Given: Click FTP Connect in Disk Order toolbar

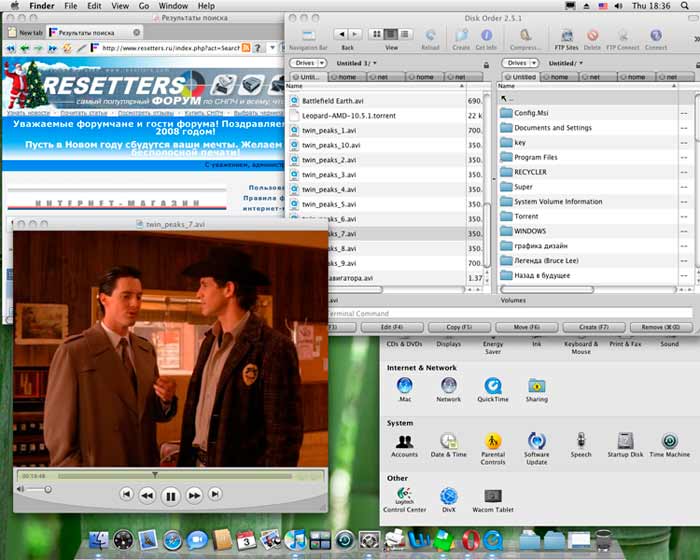Looking at the screenshot, I should coord(623,35).
